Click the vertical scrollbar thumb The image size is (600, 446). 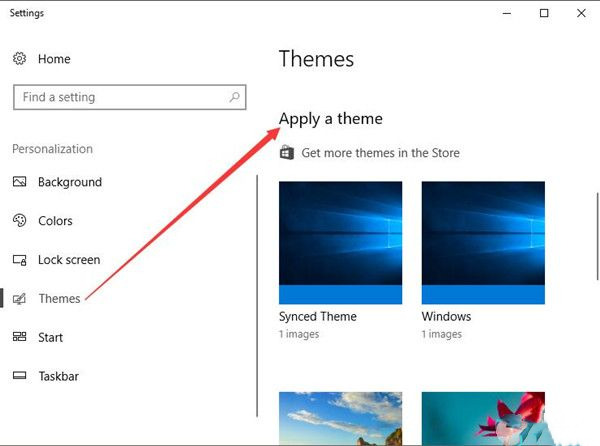[598, 236]
